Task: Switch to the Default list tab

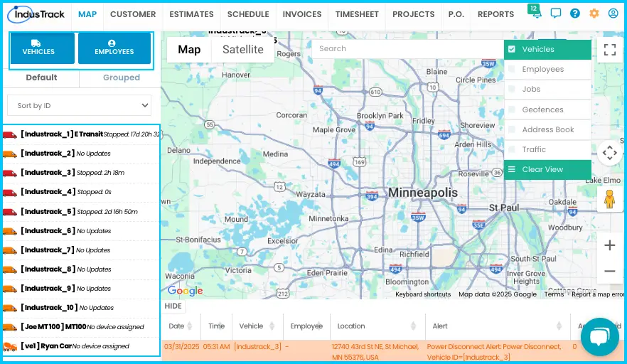Action: (41, 77)
